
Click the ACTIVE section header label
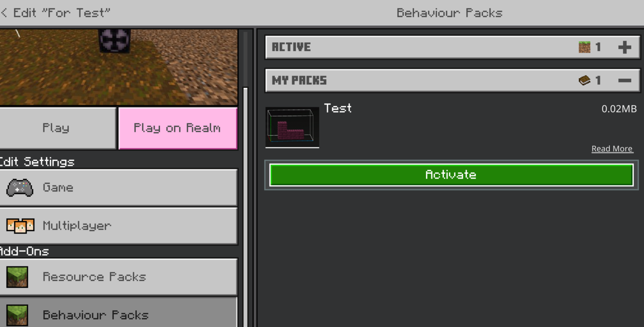pyautogui.click(x=291, y=47)
